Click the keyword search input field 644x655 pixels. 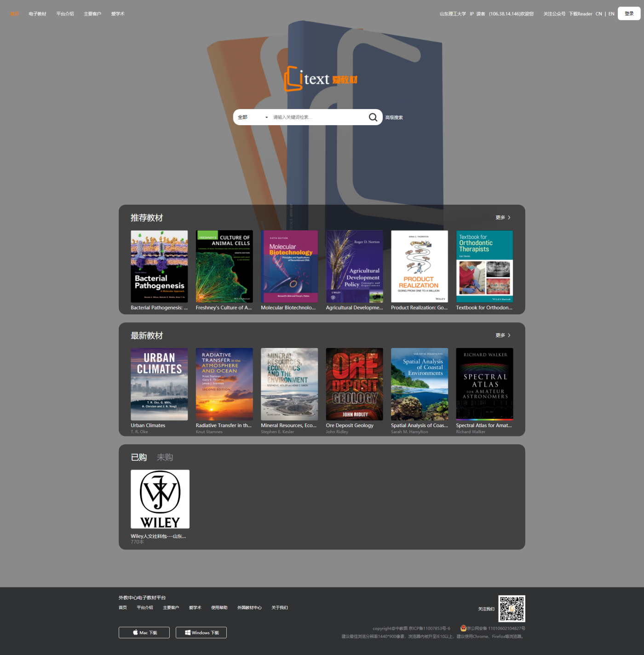coord(317,117)
